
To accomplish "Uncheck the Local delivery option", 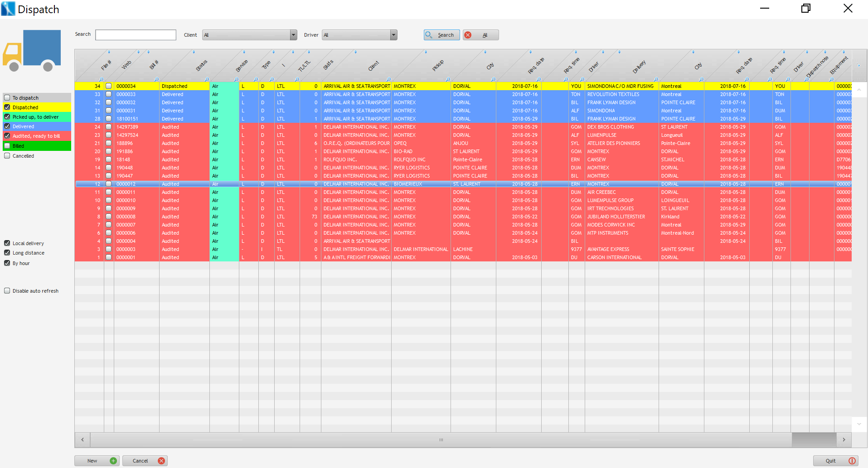I will (x=7, y=243).
